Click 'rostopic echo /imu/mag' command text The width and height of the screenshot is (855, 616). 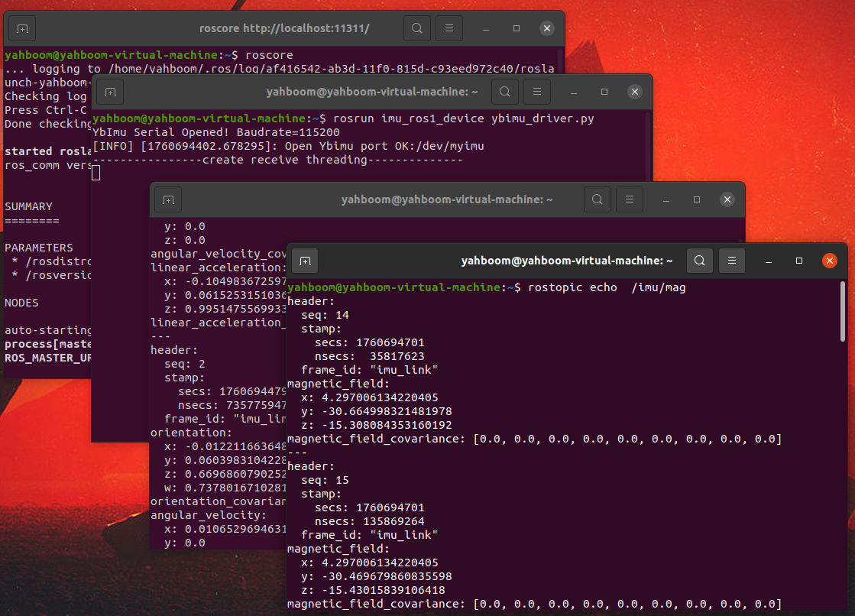point(607,287)
